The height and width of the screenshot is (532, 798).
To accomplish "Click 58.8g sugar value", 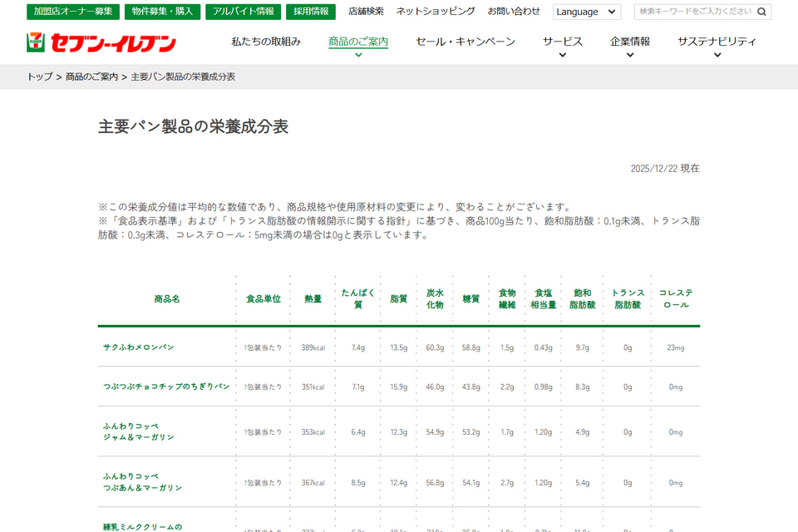I will [471, 347].
